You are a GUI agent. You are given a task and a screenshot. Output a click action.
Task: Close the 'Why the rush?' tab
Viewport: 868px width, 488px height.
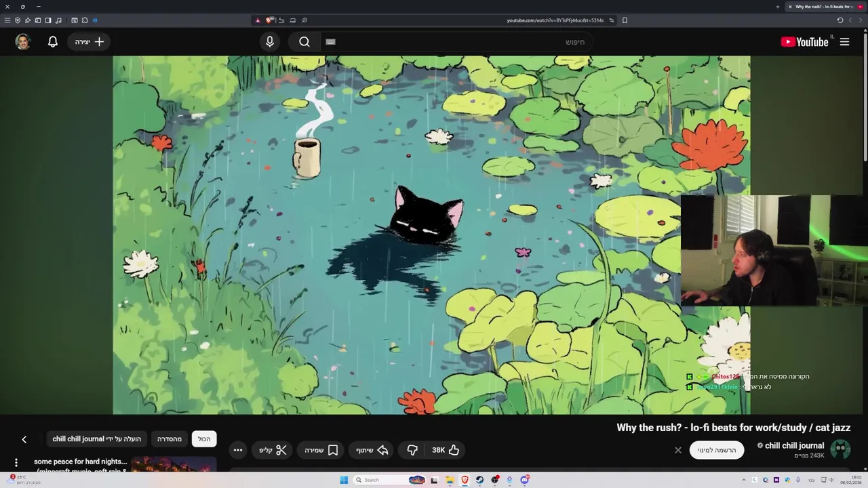pyautogui.click(x=790, y=7)
